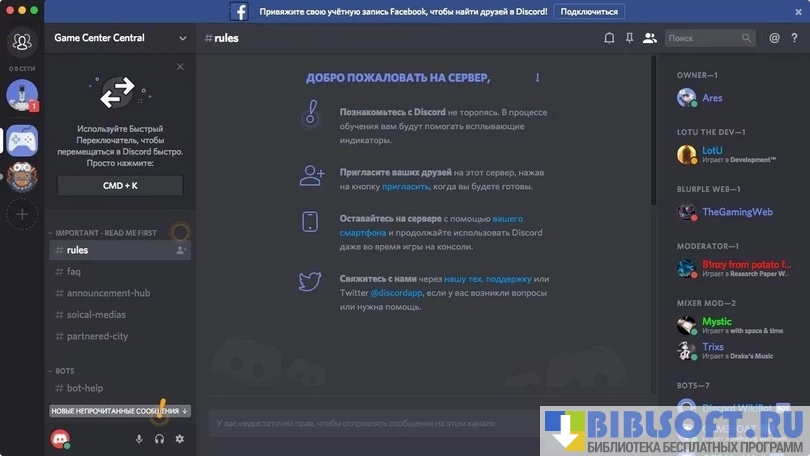
Task: Switch to the faq channel
Action: [74, 271]
